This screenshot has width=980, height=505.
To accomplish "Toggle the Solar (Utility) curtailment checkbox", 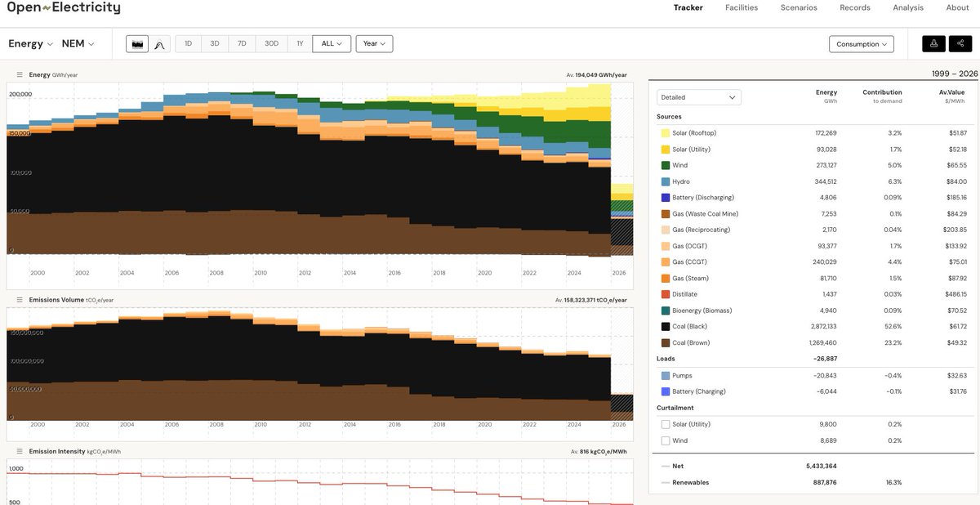I will pyautogui.click(x=666, y=424).
